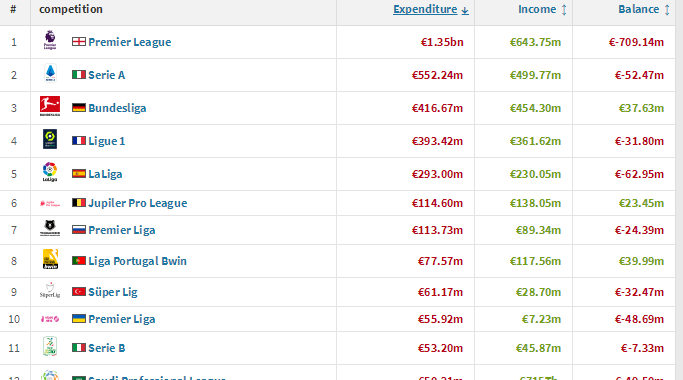Click the Süper Lig logo
Viewport: 683px width, 380px height.
point(50,290)
